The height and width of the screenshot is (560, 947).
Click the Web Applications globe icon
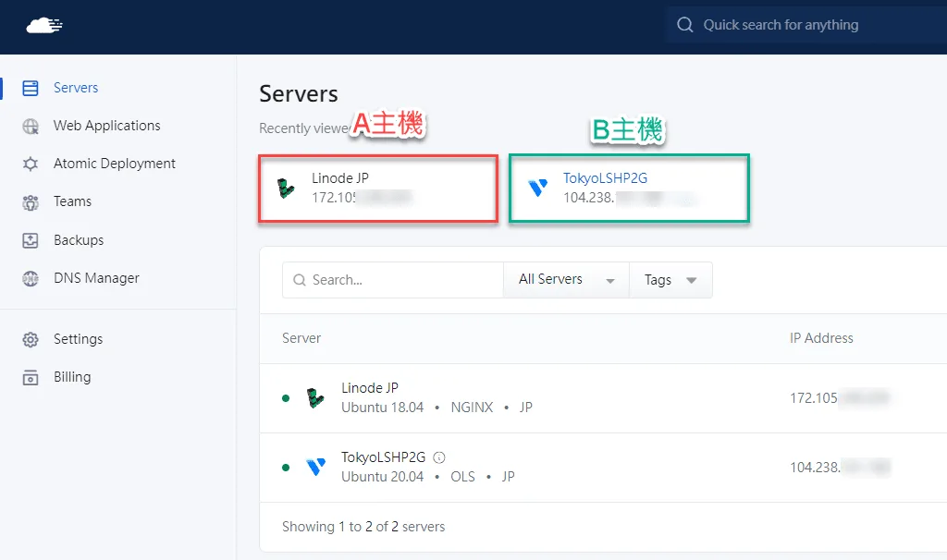(31, 126)
